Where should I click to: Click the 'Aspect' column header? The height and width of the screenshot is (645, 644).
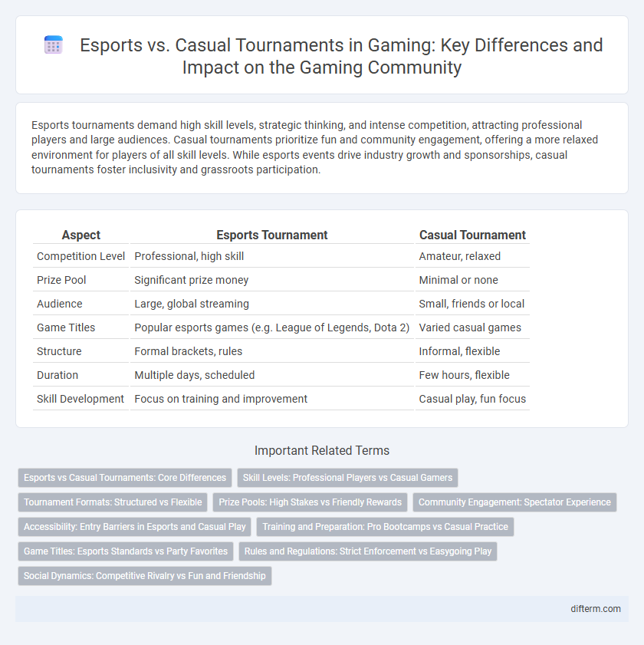81,235
